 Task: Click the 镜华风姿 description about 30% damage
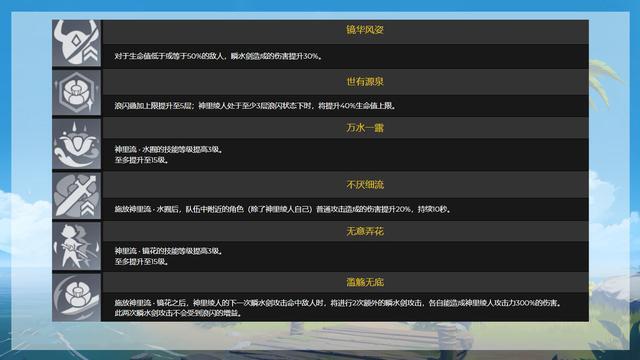(x=219, y=56)
